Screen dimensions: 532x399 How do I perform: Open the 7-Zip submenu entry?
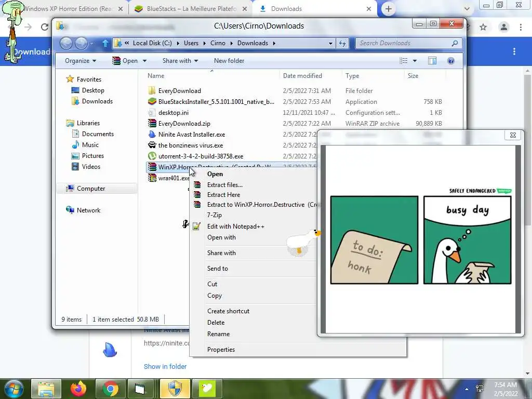215,215
